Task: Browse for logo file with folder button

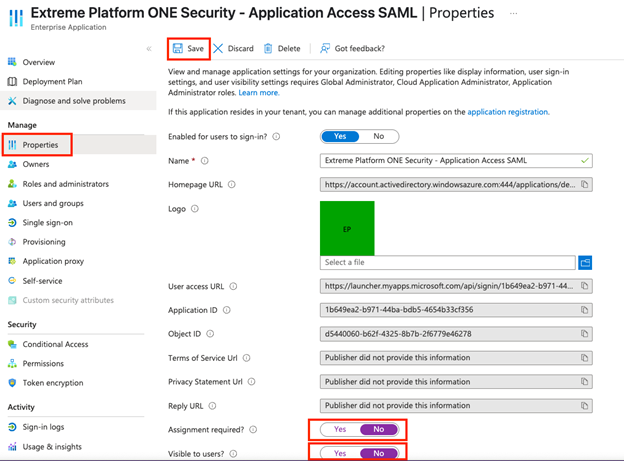Action: pyautogui.click(x=585, y=263)
